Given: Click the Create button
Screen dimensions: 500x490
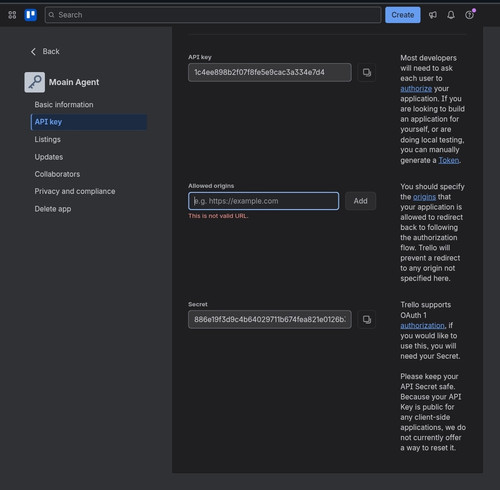Looking at the screenshot, I should [403, 15].
